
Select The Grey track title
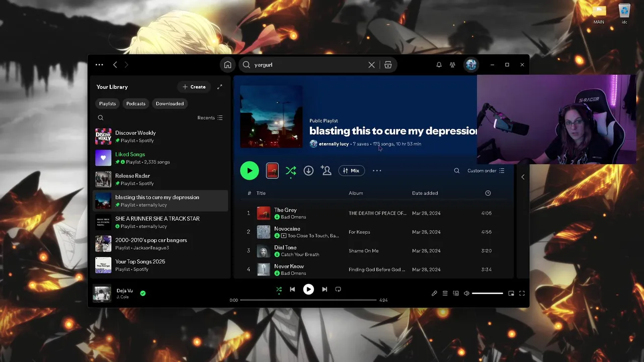point(285,210)
